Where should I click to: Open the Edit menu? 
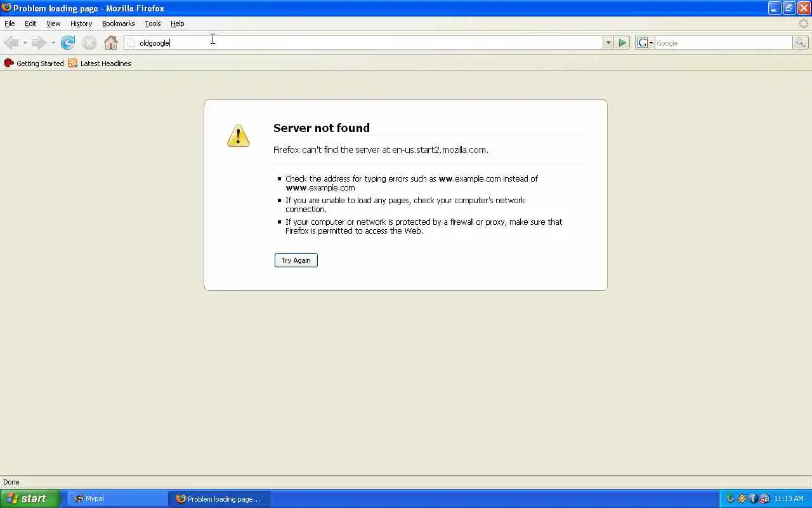point(30,23)
